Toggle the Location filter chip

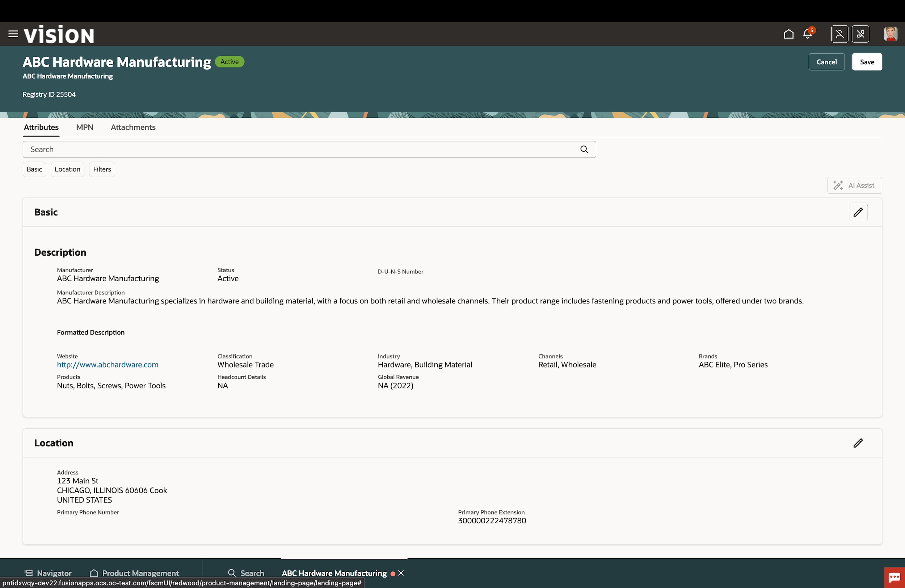(67, 169)
